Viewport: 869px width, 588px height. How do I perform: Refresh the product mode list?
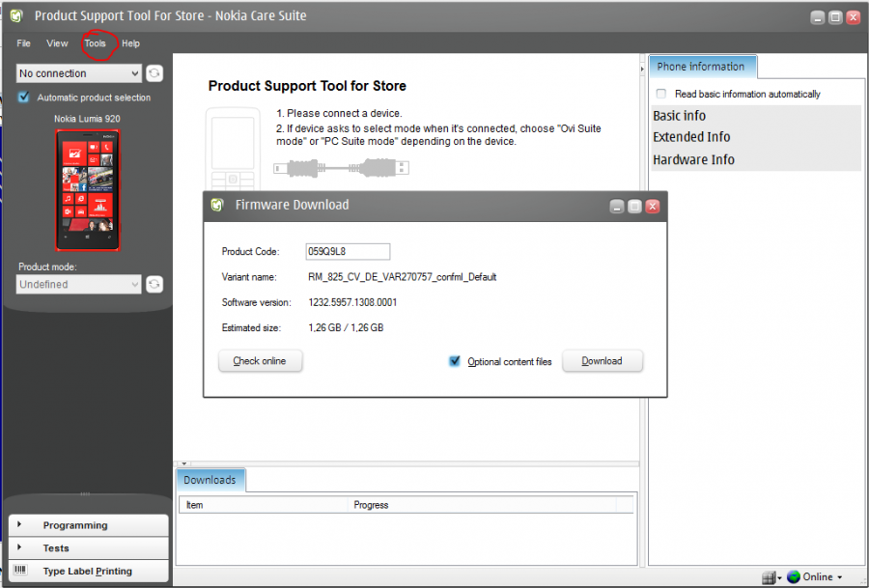click(x=154, y=284)
